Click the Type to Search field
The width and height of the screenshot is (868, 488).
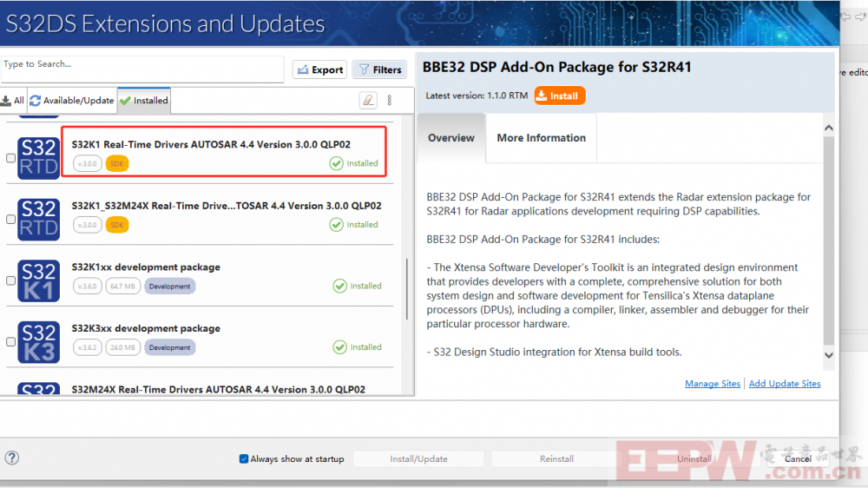tap(142, 69)
